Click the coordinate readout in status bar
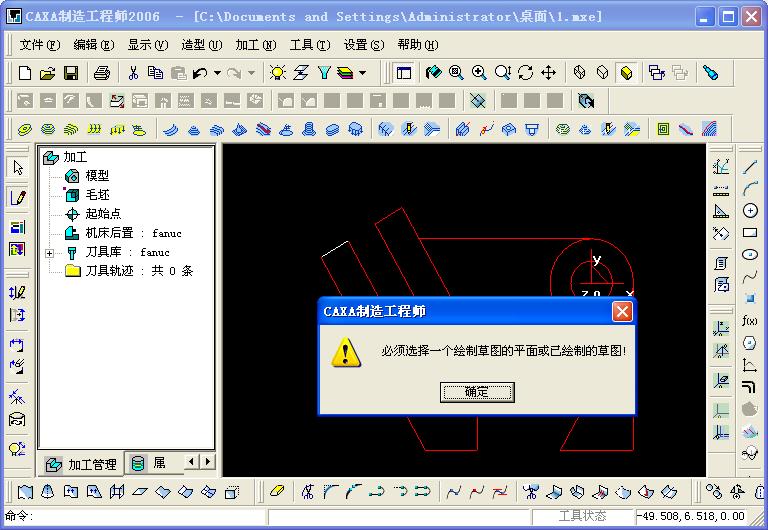The image size is (768, 530). tap(693, 516)
